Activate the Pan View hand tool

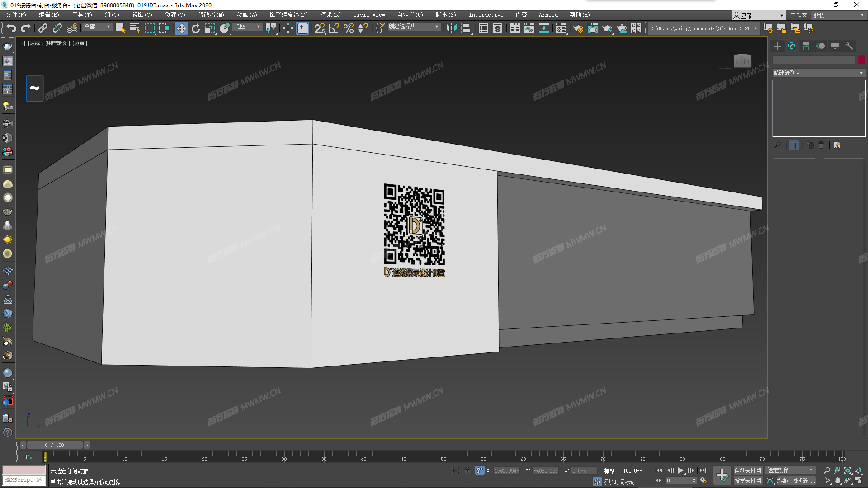(x=838, y=481)
